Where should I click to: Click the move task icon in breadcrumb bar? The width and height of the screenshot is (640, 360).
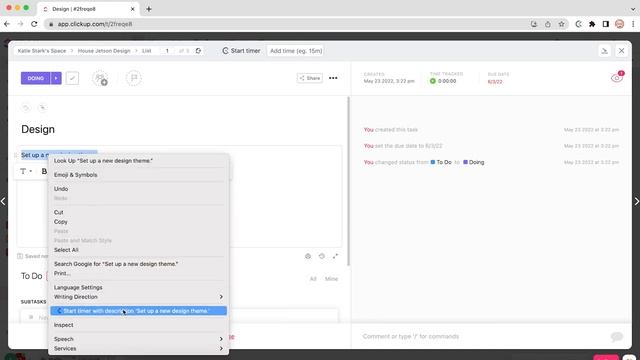pos(198,51)
